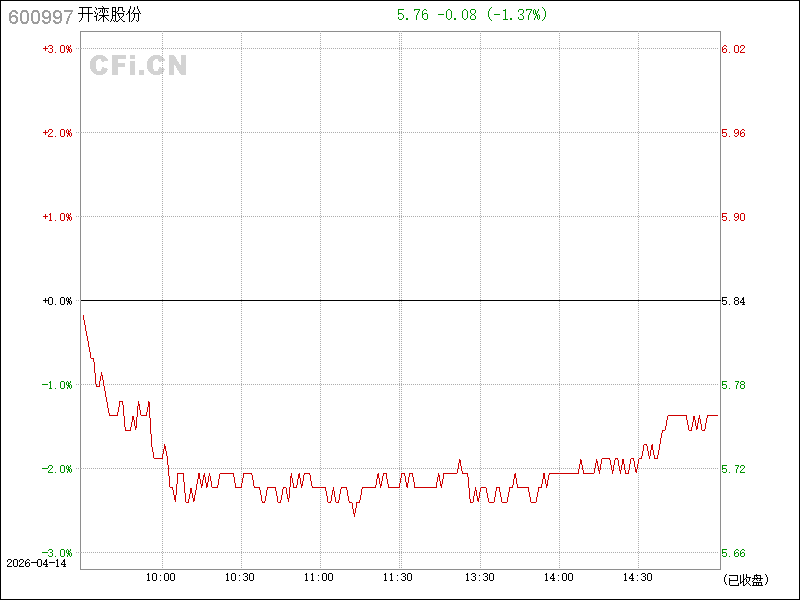
Task: Click the 5.78 price axis label
Action: [734, 385]
